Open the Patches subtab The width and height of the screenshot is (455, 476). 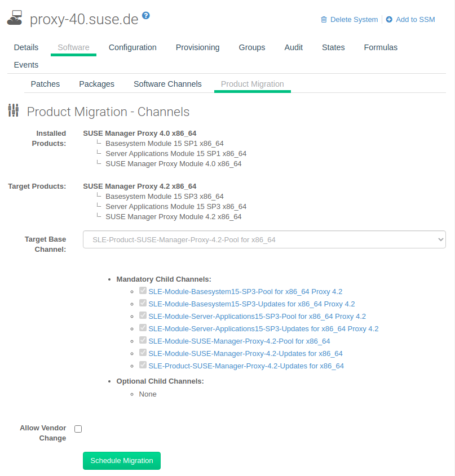click(x=45, y=83)
